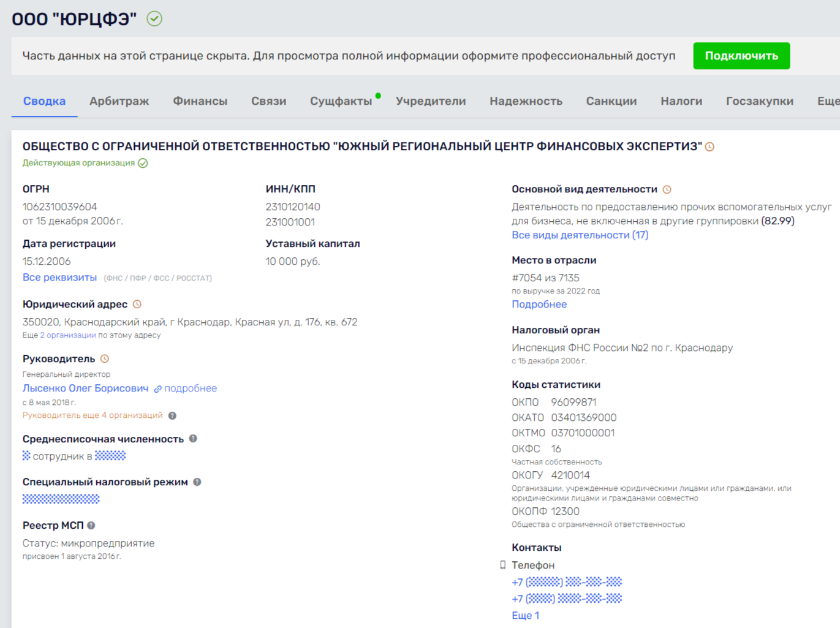The width and height of the screenshot is (840, 628).
Task: Select ОКТМО code 03701000001
Action: point(583,433)
